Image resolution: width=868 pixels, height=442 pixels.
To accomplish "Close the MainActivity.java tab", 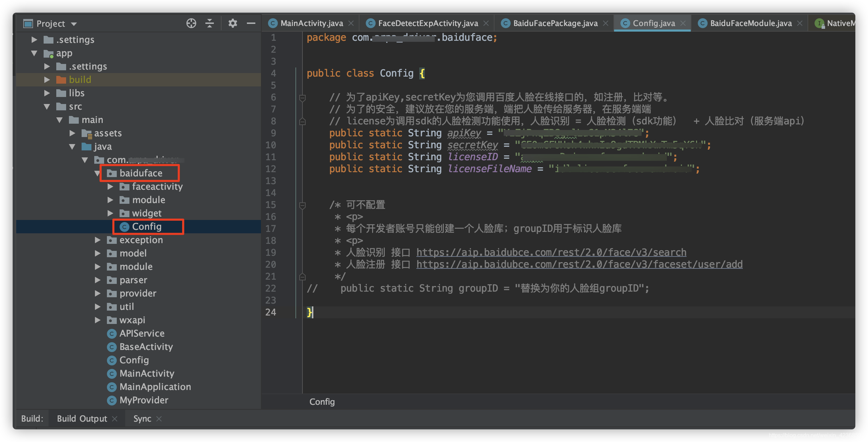I will point(351,23).
